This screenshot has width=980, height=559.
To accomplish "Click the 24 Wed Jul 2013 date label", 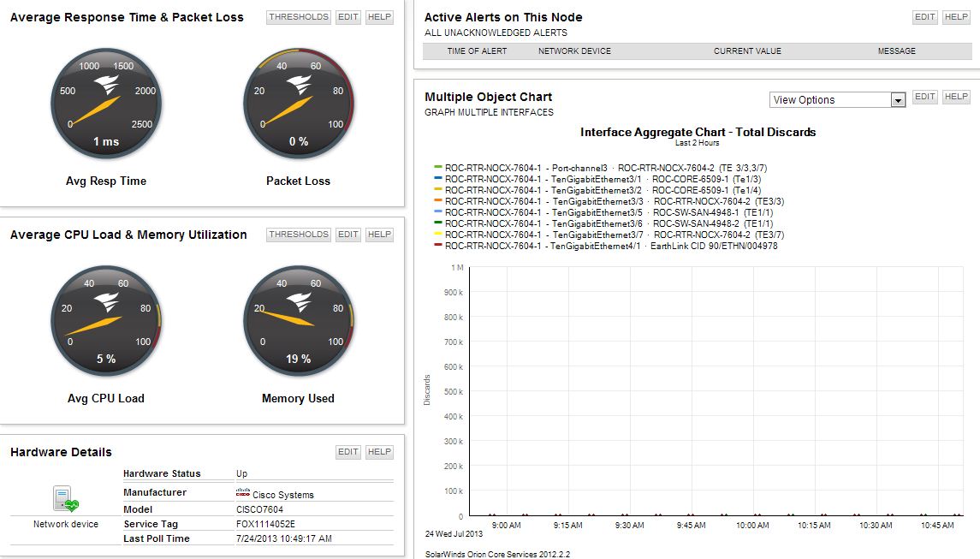I will [x=454, y=534].
